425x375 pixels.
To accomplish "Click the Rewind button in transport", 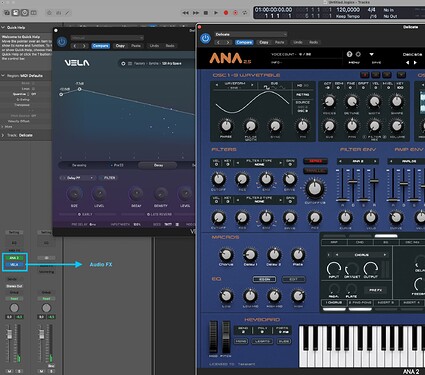I will 185,13.
